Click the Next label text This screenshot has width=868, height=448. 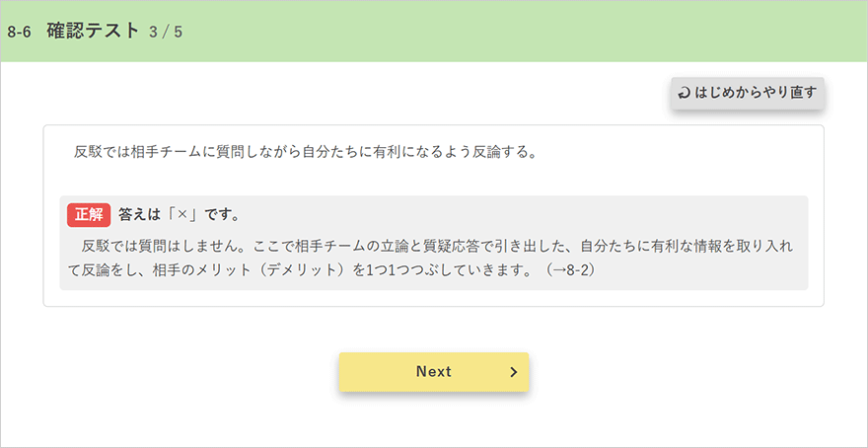pyautogui.click(x=434, y=372)
